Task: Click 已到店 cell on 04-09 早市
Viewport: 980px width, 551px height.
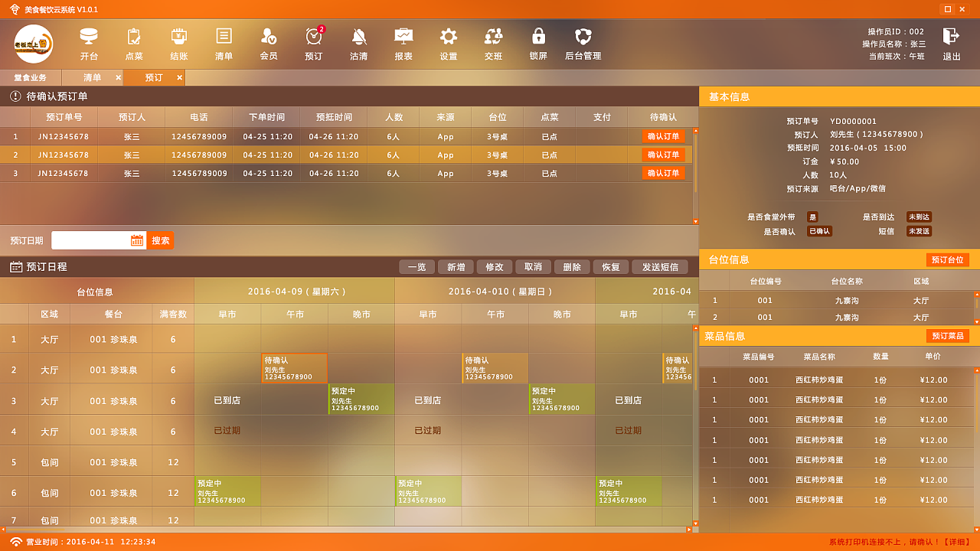Action: (x=227, y=400)
